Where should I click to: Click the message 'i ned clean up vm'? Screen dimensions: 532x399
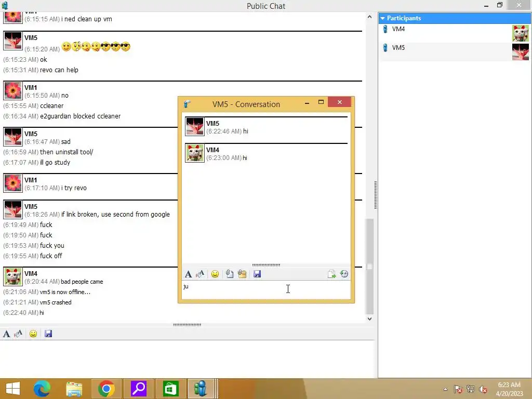(x=87, y=19)
